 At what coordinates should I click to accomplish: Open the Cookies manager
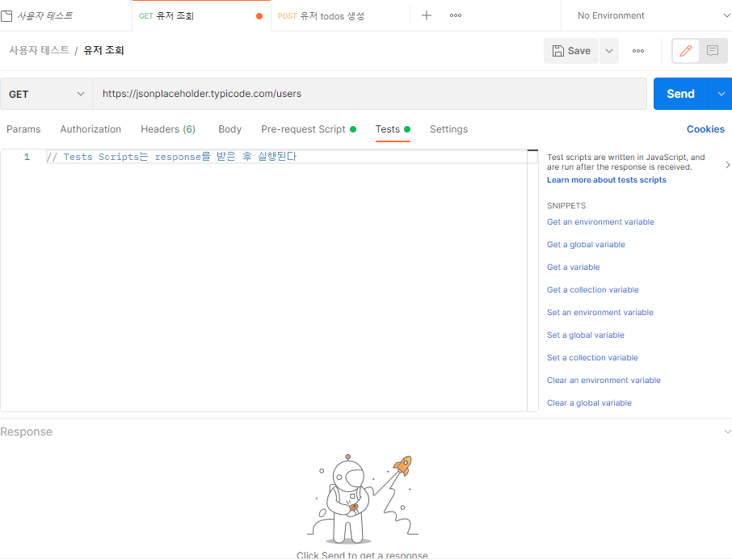coord(705,129)
